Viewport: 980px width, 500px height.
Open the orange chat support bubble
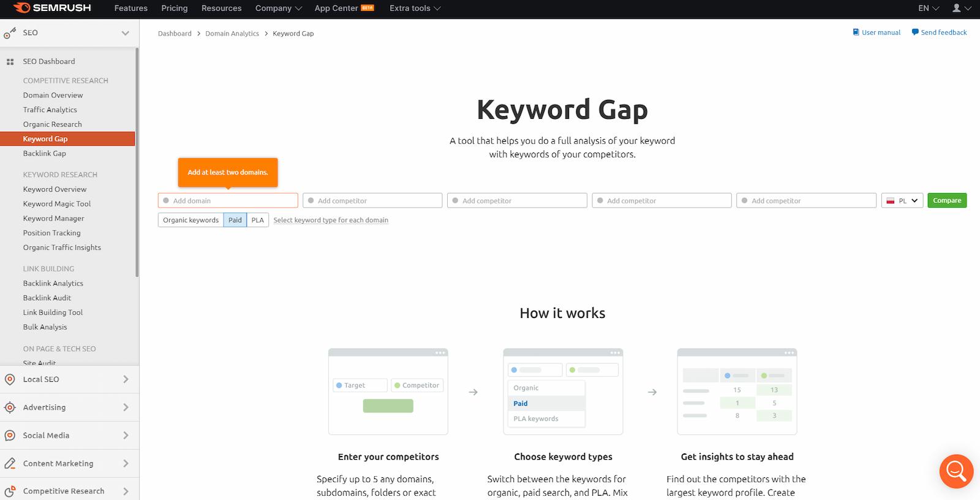956,471
